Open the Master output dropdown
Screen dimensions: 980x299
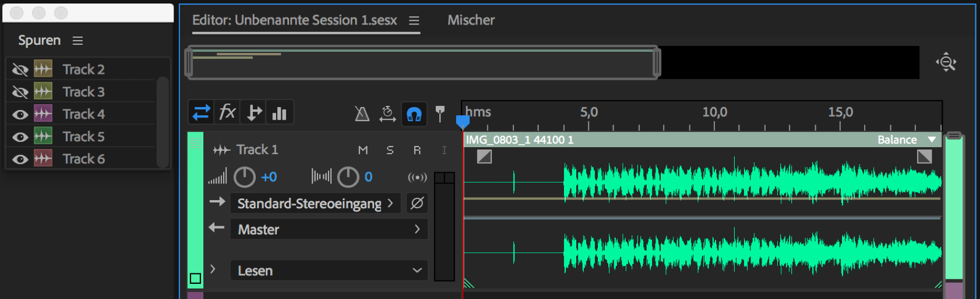(x=329, y=230)
